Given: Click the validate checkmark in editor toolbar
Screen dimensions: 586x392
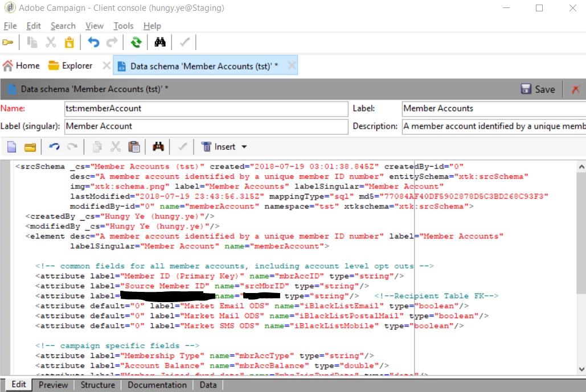Looking at the screenshot, I should [182, 147].
